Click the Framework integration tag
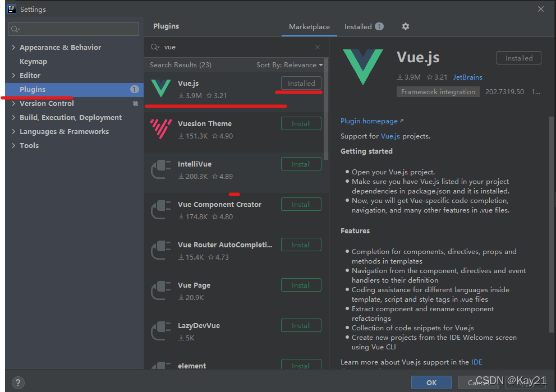 [x=438, y=92]
